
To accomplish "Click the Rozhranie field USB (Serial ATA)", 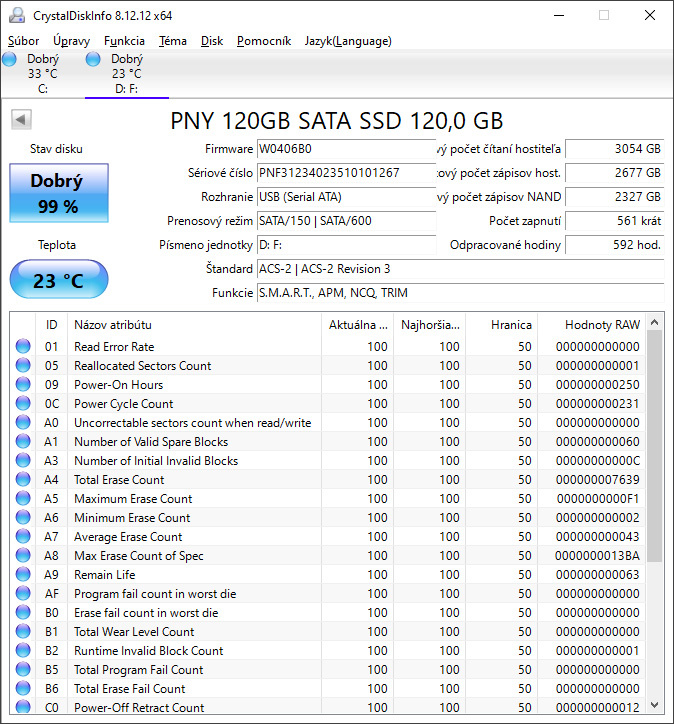I will coord(346,197).
